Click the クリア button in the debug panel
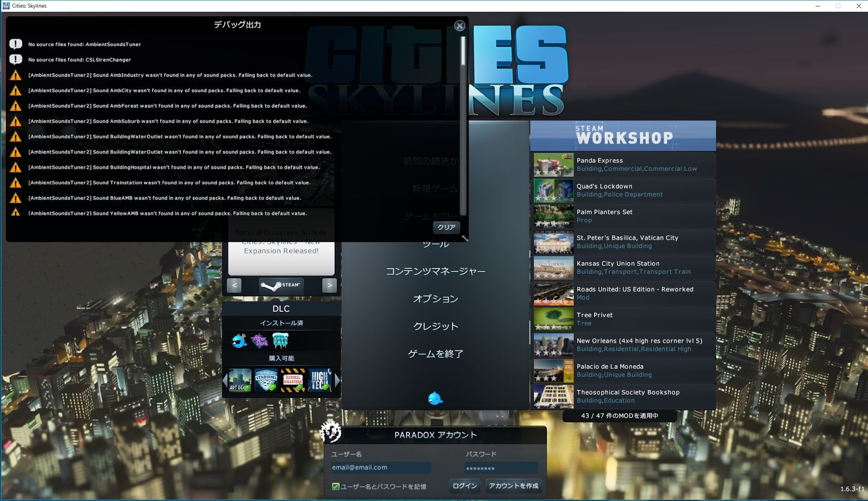The image size is (868, 501). (446, 227)
